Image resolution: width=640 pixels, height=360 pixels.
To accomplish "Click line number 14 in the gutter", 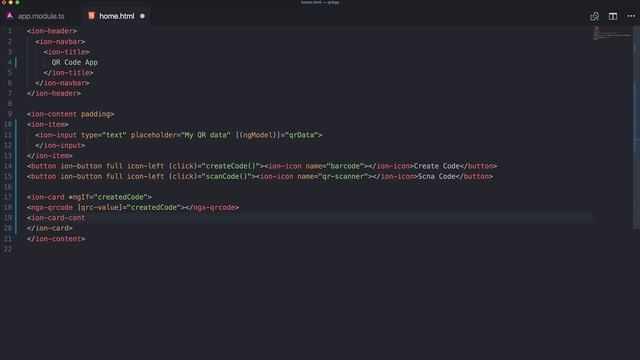I will [x=8, y=166].
